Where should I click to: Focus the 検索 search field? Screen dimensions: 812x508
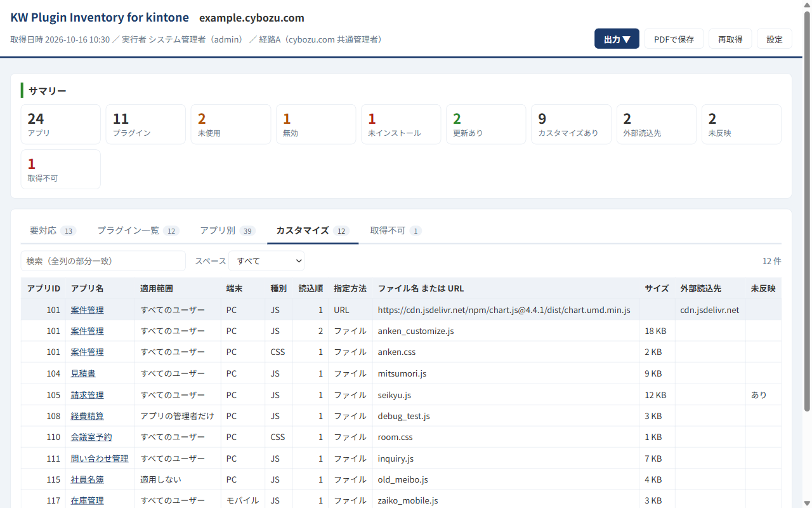coord(103,261)
